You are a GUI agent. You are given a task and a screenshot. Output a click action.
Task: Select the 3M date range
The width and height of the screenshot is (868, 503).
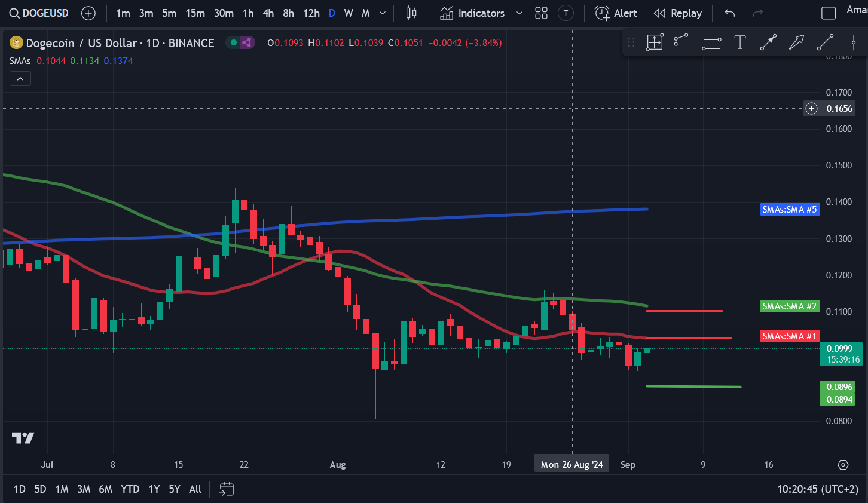(84, 489)
